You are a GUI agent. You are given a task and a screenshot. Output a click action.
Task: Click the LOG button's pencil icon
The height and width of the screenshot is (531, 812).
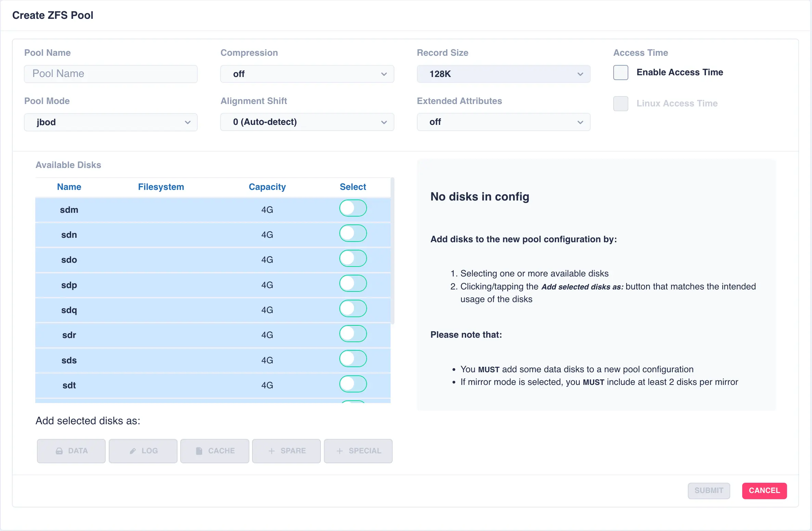coord(133,451)
